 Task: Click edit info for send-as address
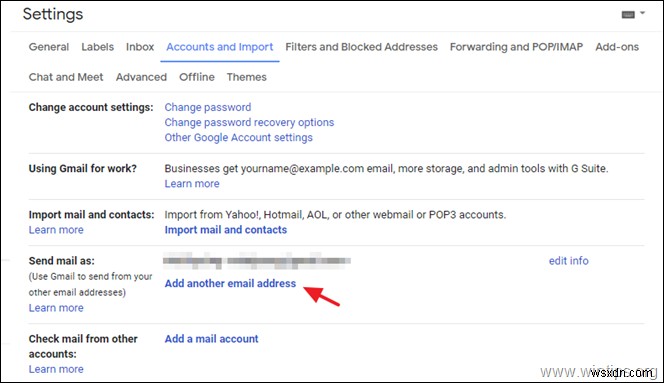tap(568, 261)
